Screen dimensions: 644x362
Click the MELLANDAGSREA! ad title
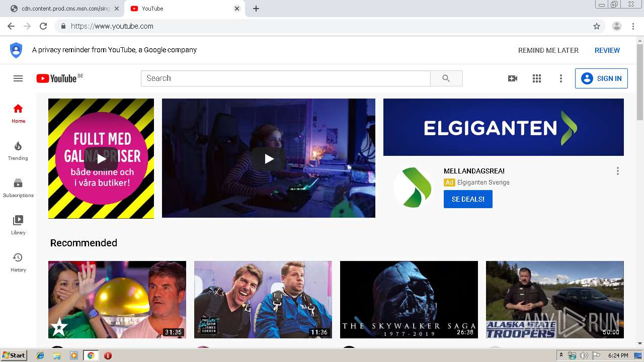point(474,171)
